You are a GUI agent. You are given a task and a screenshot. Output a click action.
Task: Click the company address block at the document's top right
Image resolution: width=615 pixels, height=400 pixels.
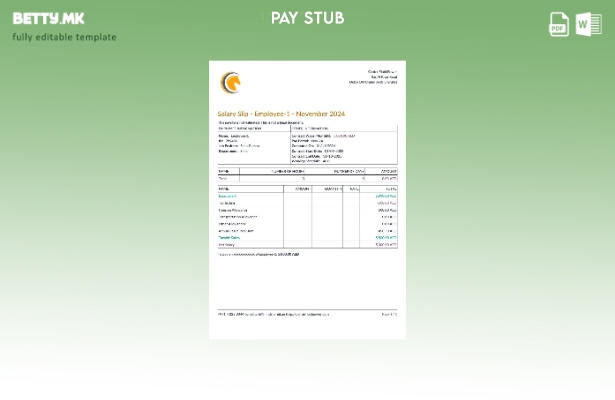375,76
